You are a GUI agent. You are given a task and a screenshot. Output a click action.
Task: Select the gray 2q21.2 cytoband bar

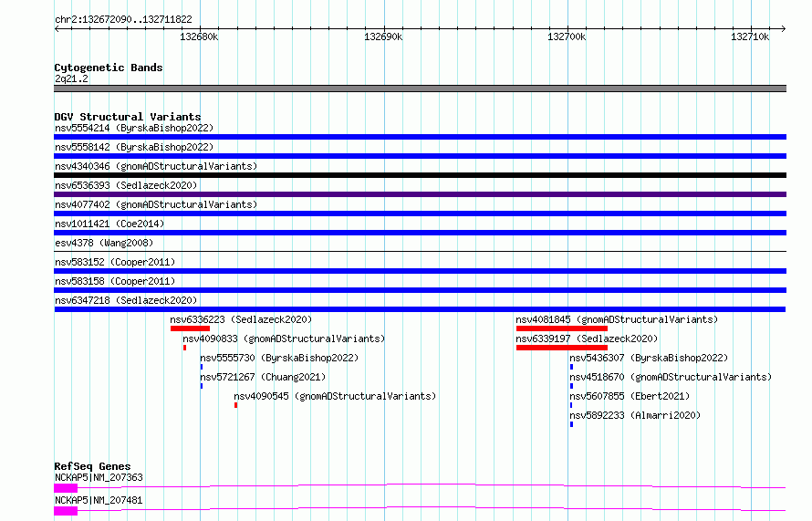[x=420, y=89]
